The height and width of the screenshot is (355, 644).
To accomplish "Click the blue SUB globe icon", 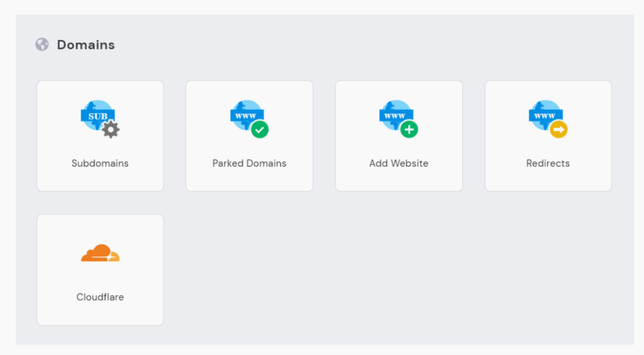I will (x=96, y=115).
